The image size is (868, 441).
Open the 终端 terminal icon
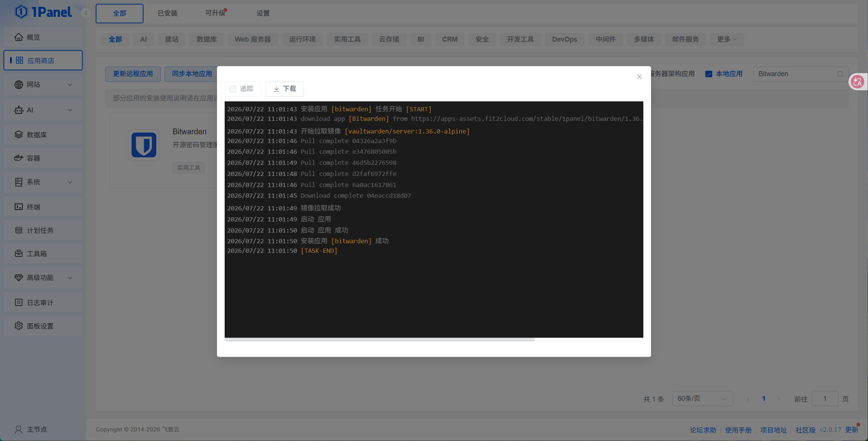click(x=18, y=207)
